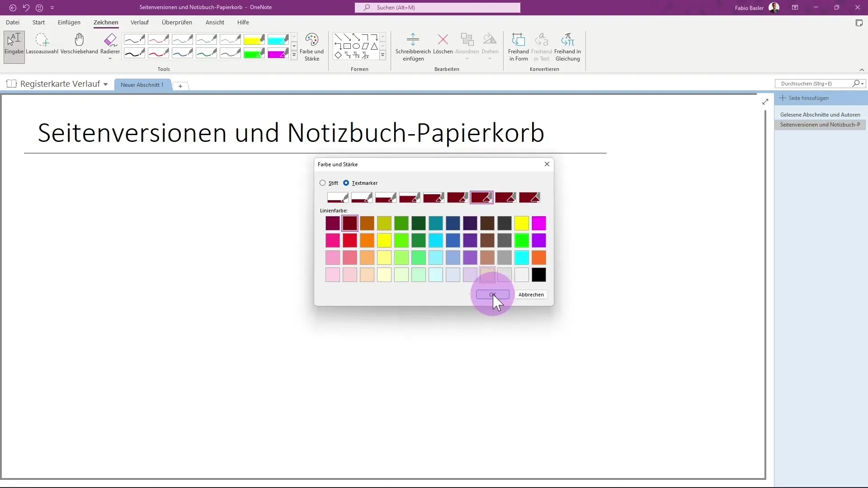Image resolution: width=868 pixels, height=488 pixels.
Task: Click the undo icon in title bar
Action: click(26, 8)
